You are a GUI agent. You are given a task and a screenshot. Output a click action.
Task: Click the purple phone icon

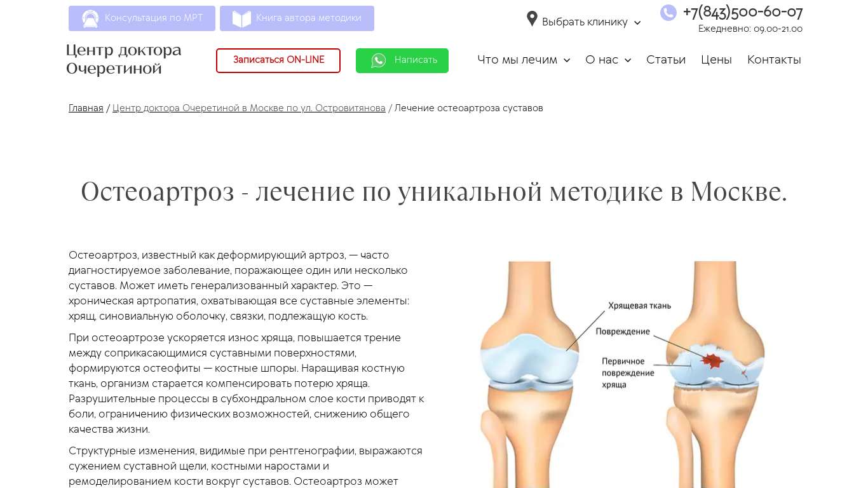[x=668, y=13]
